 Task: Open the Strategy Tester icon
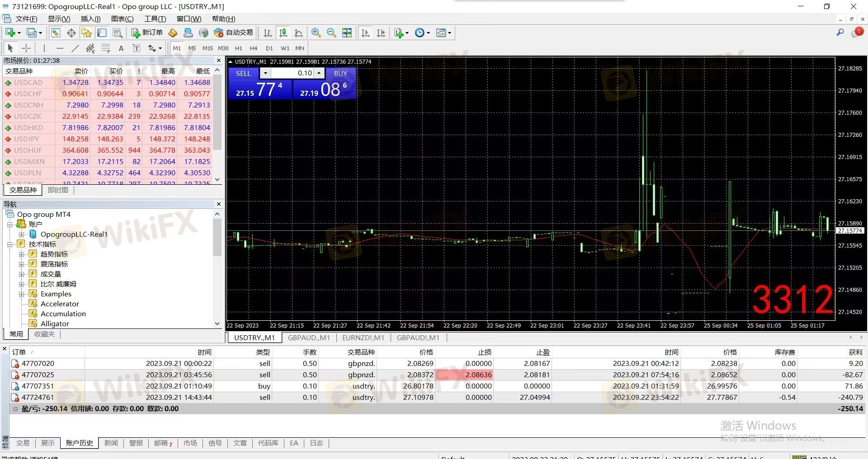pyautogui.click(x=118, y=33)
